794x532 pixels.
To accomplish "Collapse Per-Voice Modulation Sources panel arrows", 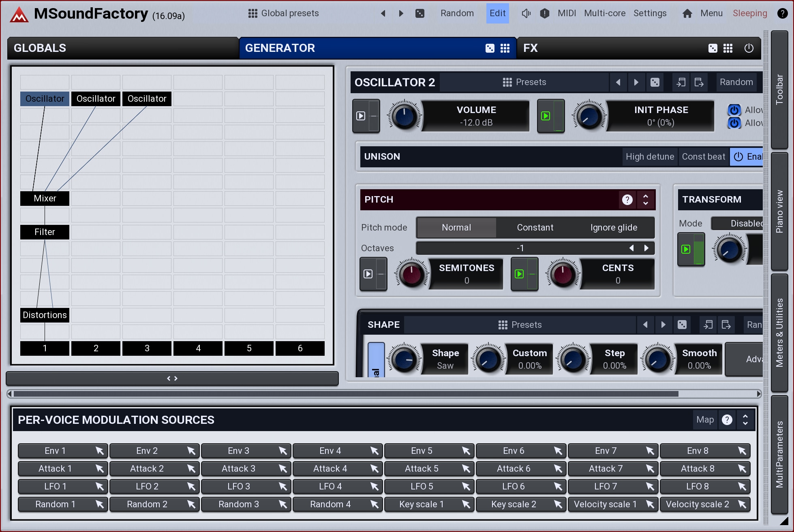I will [745, 420].
